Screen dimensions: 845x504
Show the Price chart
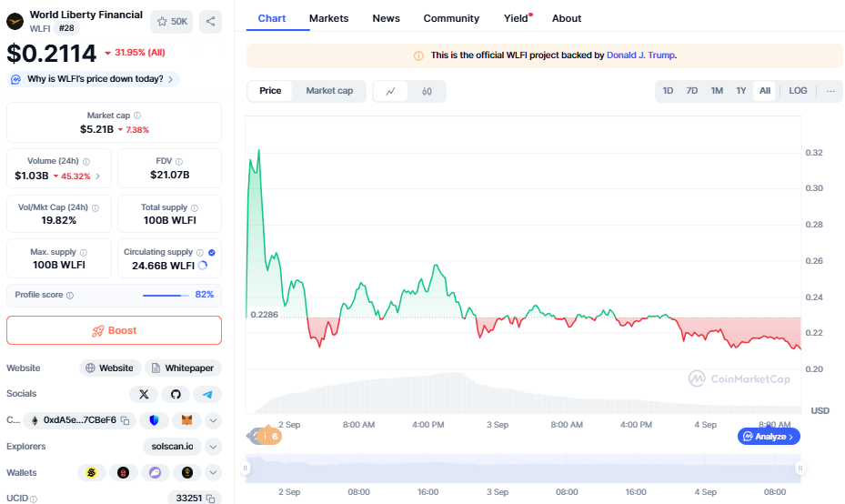click(x=270, y=91)
